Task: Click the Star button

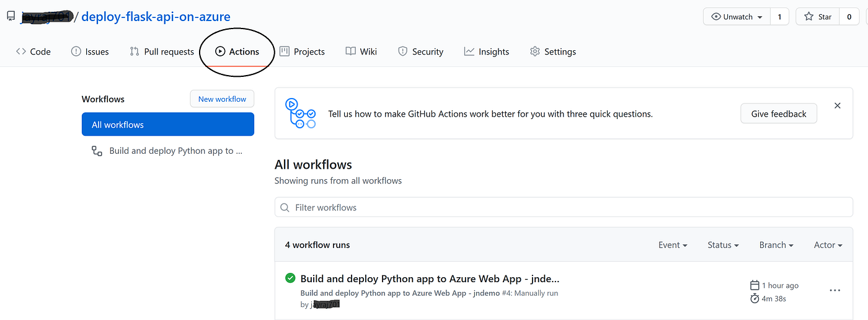Action: pos(817,17)
